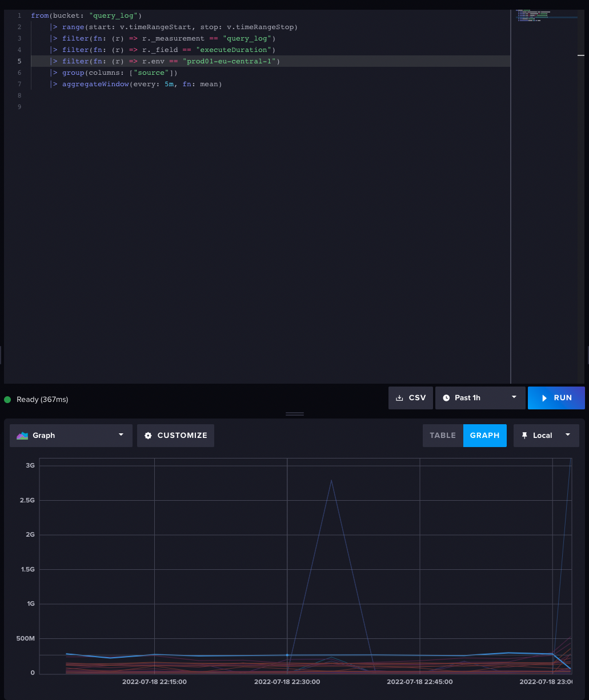Click the pin icon next to Local
Screen dimensions: 589x700
524,435
